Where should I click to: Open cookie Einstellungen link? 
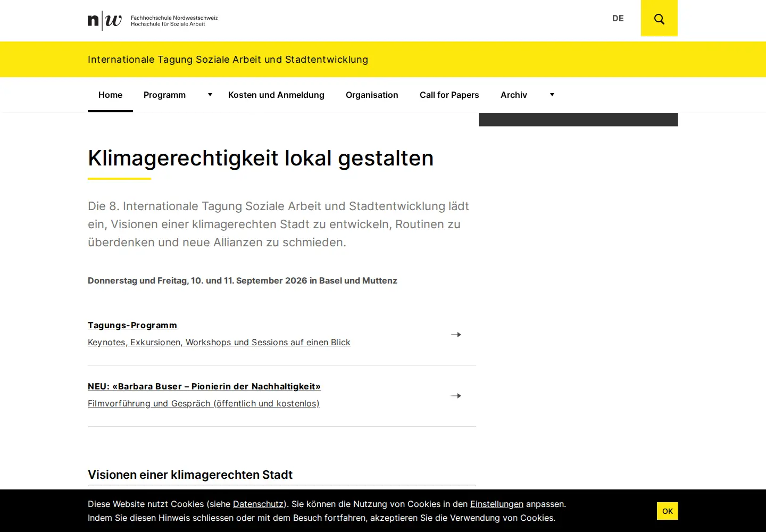[497, 504]
